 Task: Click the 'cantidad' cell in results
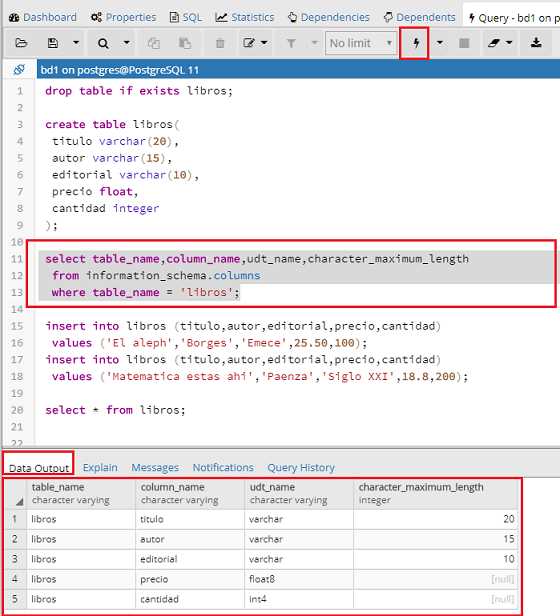point(190,600)
